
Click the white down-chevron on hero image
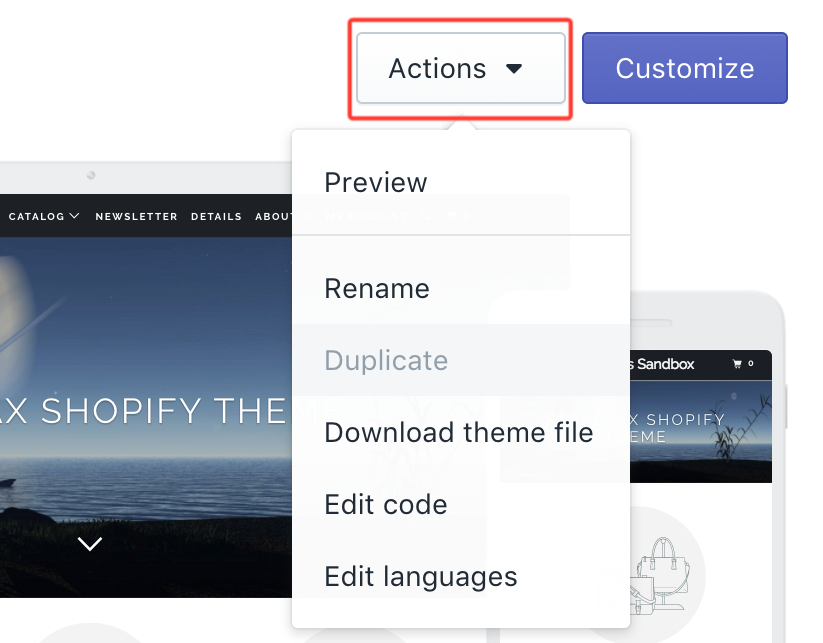(x=90, y=544)
